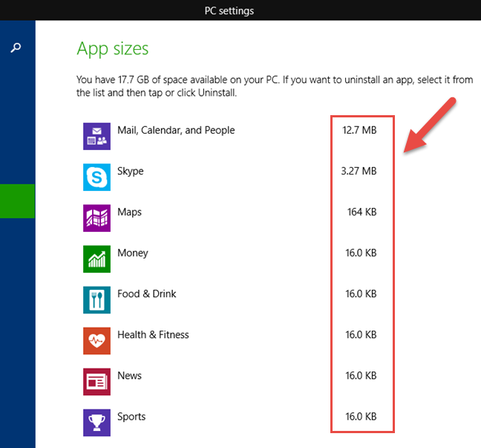Click the 3.27 MB size value

tap(359, 171)
